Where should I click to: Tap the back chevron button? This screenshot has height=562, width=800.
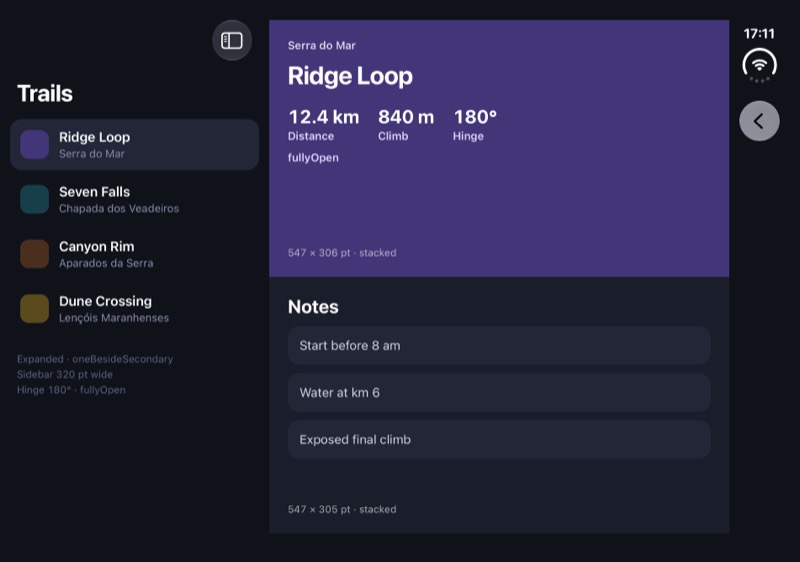(759, 121)
